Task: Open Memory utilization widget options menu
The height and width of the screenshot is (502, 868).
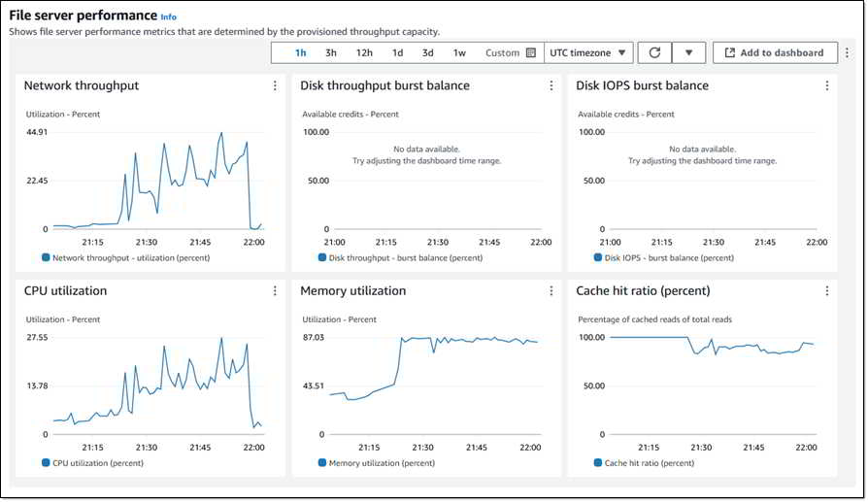Action: pos(551,291)
